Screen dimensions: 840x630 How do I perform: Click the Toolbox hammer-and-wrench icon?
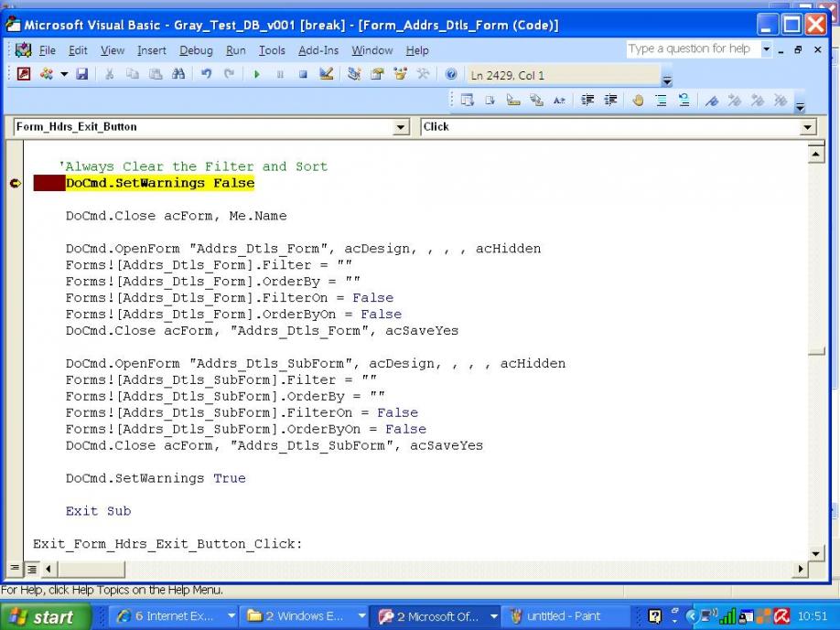[x=424, y=74]
